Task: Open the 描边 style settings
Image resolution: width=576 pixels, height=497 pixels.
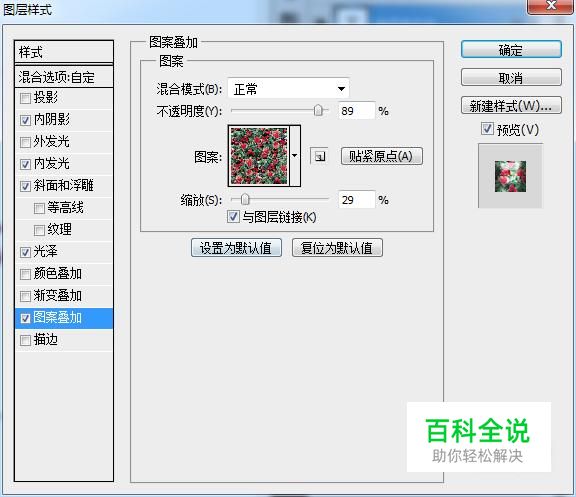Action: point(46,339)
